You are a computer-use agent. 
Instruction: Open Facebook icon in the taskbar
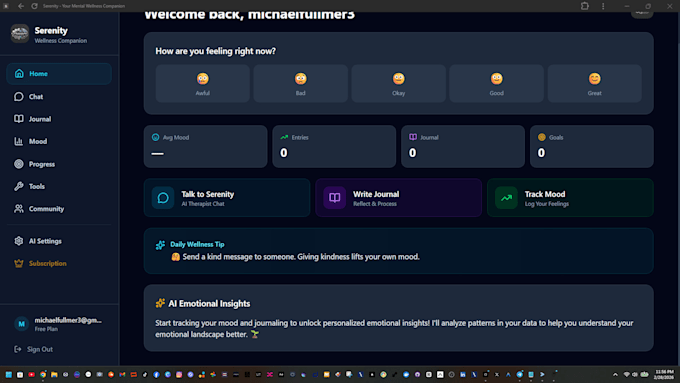157,374
